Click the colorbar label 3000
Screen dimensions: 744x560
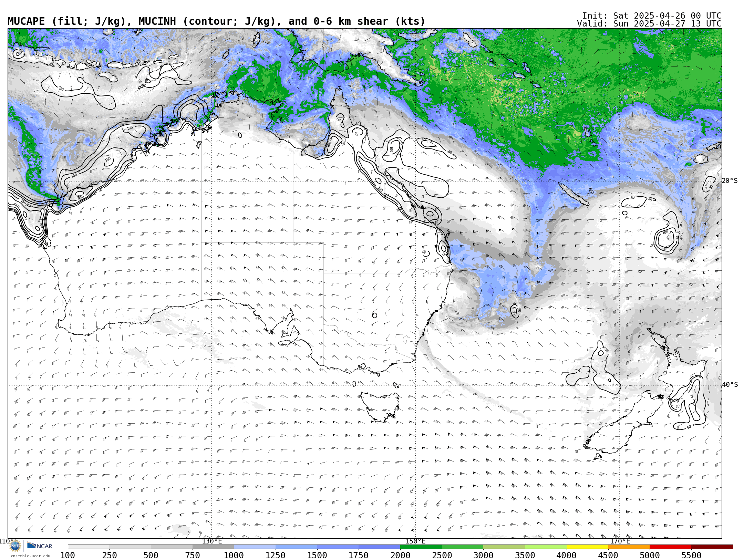pos(483,555)
